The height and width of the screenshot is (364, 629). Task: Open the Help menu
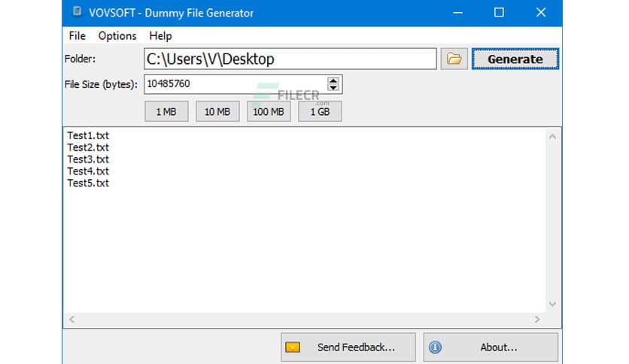tap(160, 36)
